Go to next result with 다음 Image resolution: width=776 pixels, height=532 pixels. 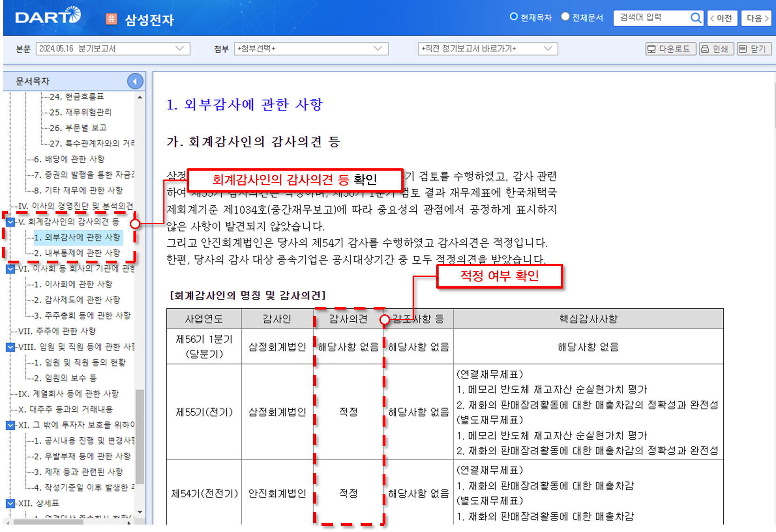(x=757, y=18)
